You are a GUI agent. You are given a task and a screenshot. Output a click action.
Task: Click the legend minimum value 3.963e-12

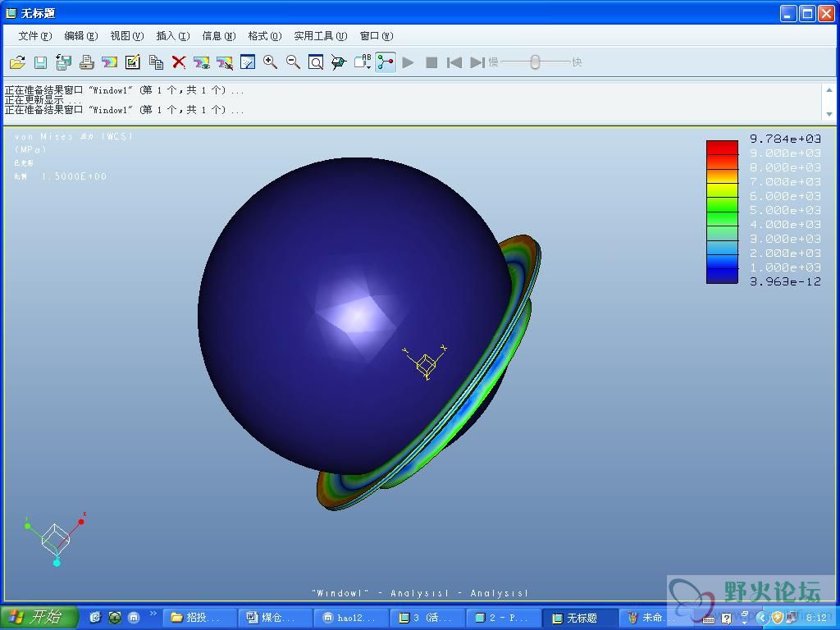[785, 281]
